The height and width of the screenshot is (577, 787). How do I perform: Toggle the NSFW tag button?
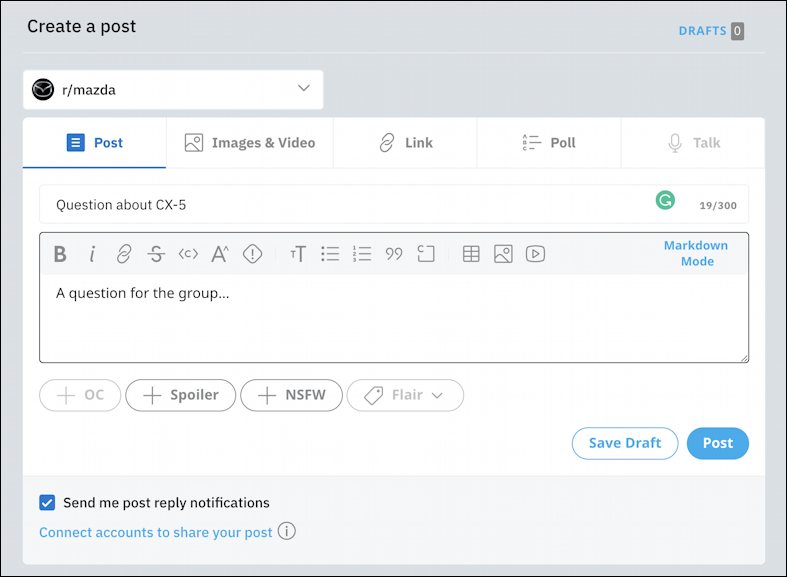click(292, 395)
